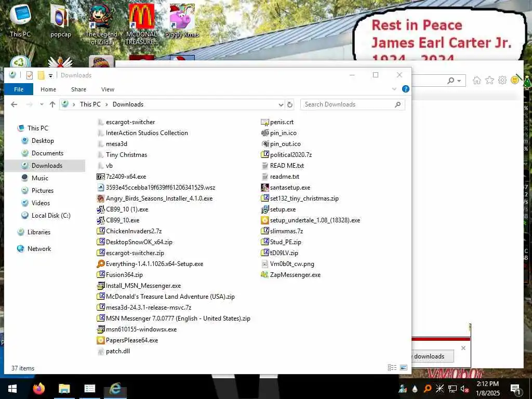The image size is (532, 399).
Task: Select Network in the navigation pane
Action: (39, 249)
